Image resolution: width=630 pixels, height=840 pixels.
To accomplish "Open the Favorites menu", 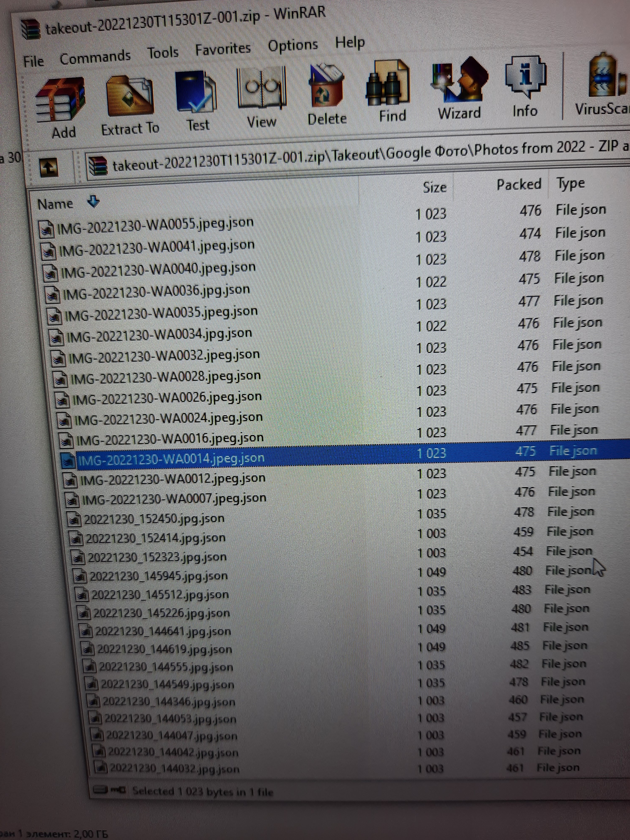I will tap(223, 49).
